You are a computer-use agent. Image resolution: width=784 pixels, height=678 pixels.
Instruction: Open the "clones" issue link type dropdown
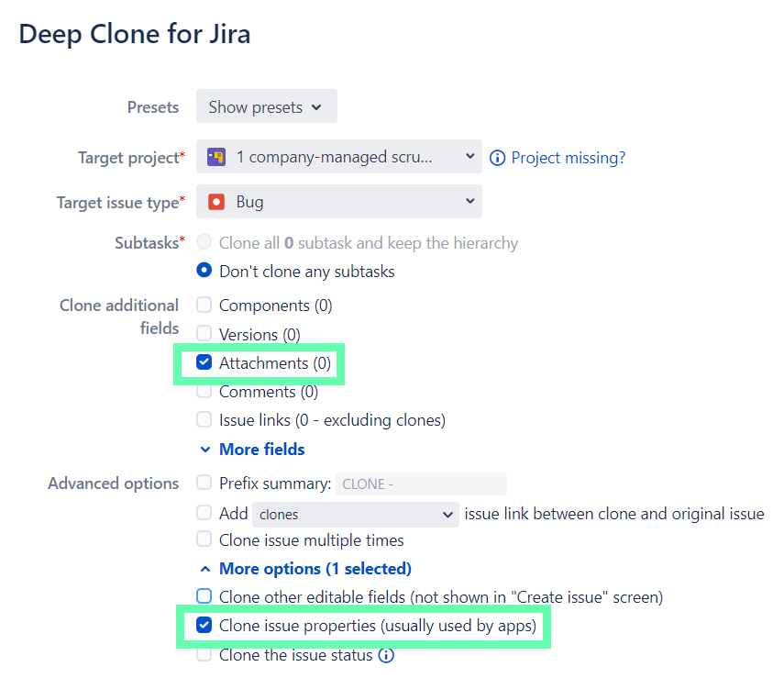(x=356, y=514)
